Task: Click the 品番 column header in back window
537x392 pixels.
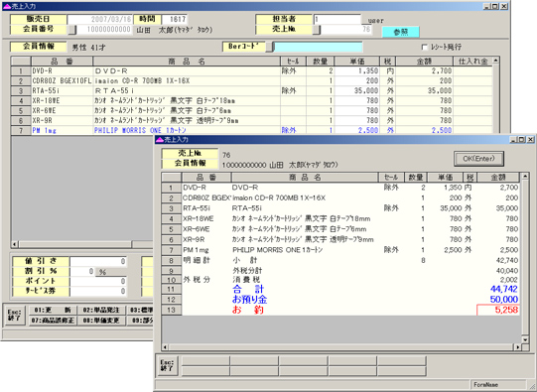Action: [62, 62]
